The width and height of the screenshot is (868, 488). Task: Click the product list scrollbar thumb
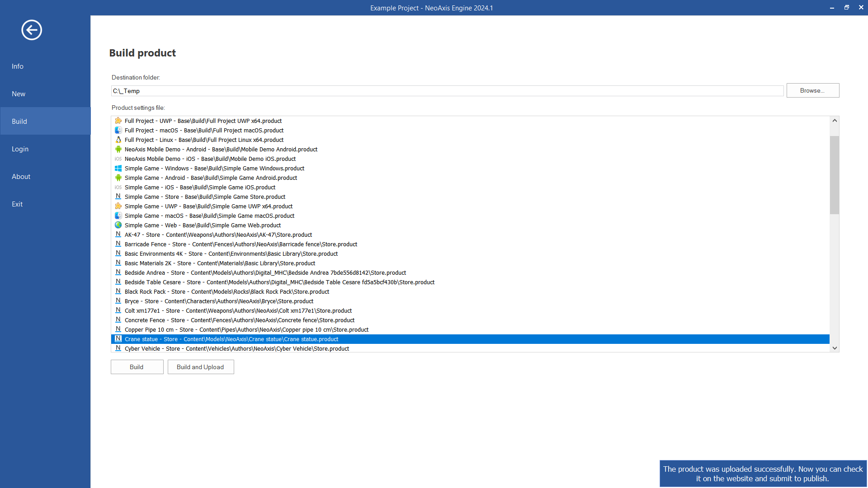[834, 175]
